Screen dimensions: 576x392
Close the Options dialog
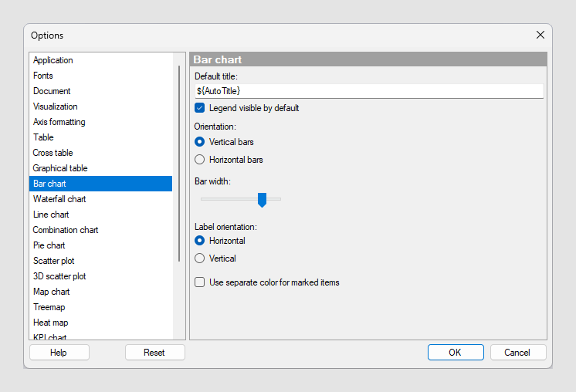click(x=540, y=35)
